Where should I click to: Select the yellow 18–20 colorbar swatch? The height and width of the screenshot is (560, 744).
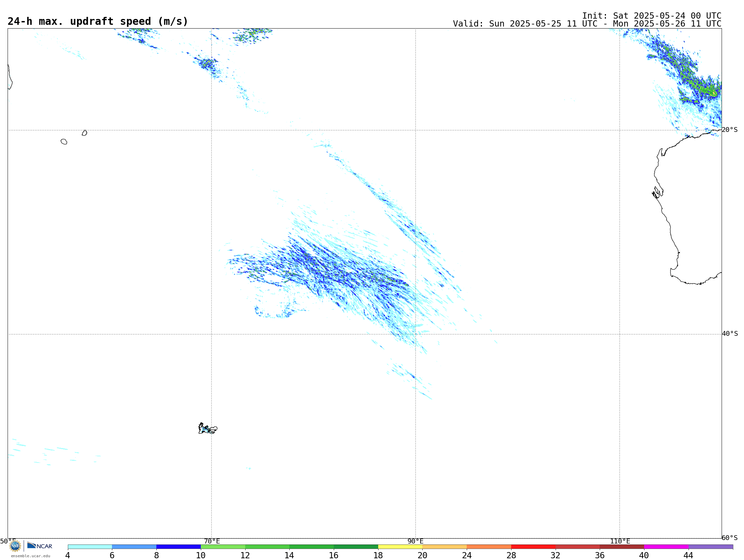pos(400,547)
